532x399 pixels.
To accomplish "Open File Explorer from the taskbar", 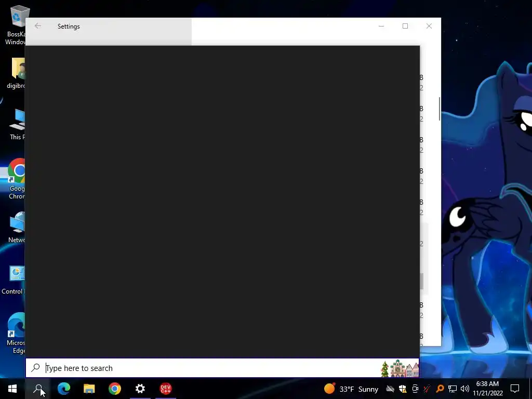I will pyautogui.click(x=89, y=389).
